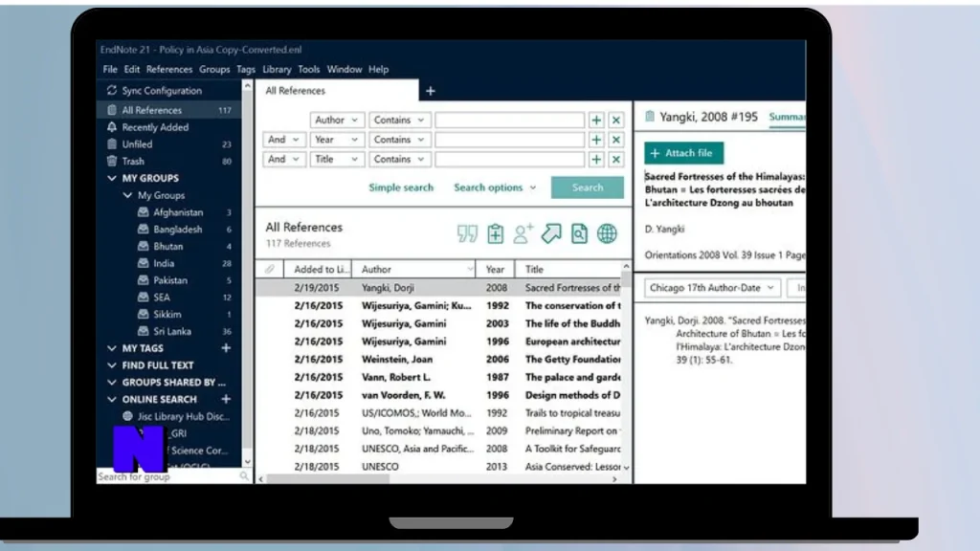980x551 pixels.
Task: Open the Groups menu
Action: (214, 69)
